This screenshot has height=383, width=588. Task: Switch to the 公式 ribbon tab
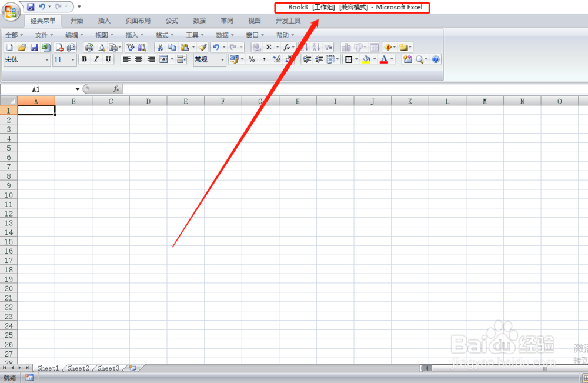(x=172, y=21)
